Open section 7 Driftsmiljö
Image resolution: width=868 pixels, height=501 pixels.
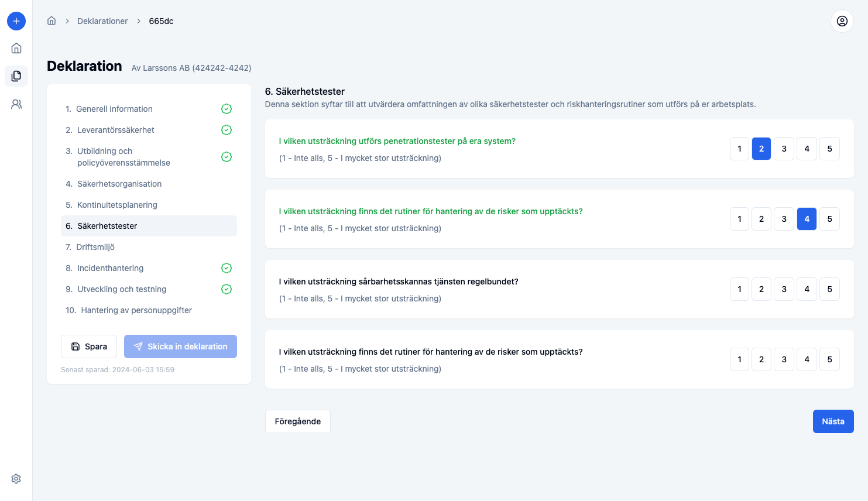click(x=95, y=247)
